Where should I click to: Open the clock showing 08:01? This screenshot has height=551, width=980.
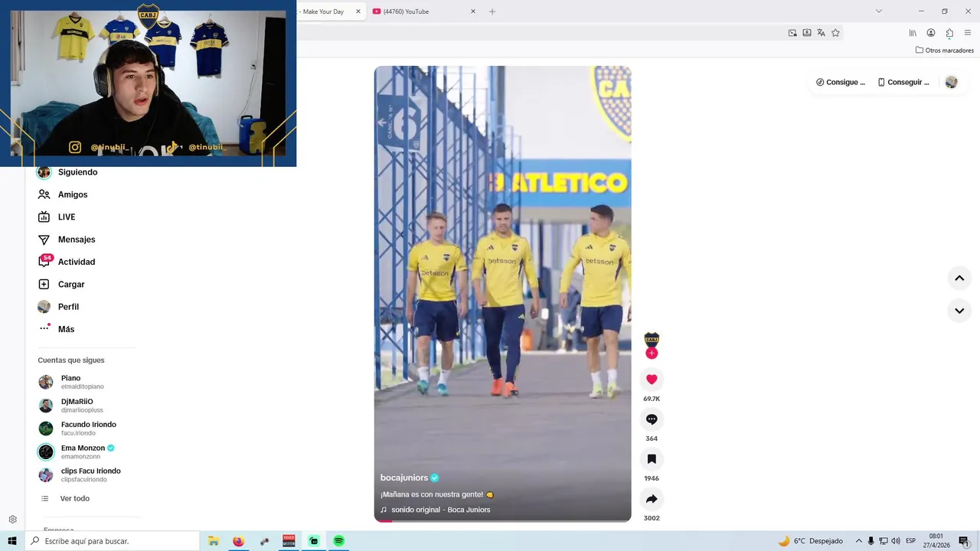(x=936, y=541)
